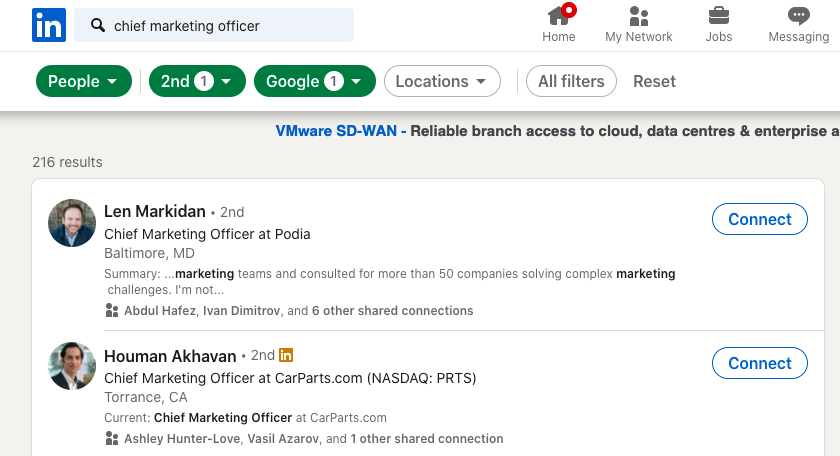Click the LinkedIn logo icon
840x456 pixels.
click(x=48, y=25)
